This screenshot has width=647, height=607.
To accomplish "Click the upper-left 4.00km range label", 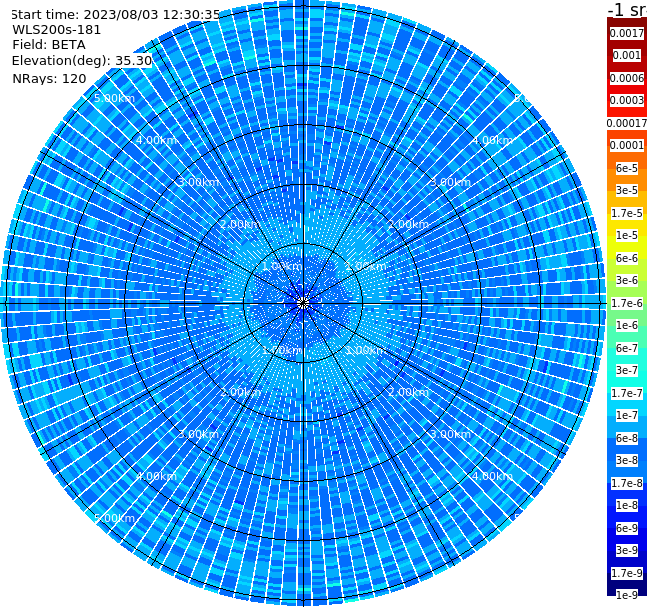I will coord(156,140).
